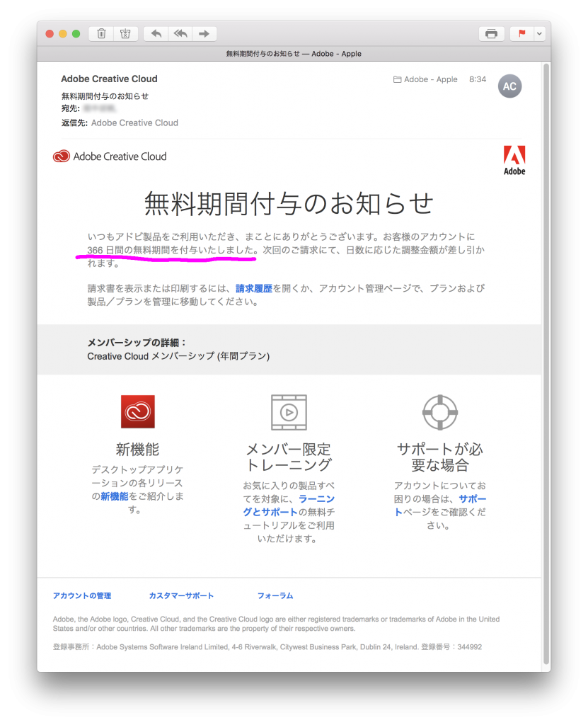Image resolution: width=588 pixels, height=725 pixels.
Task: Click the forward arrow button
Action: click(x=204, y=34)
